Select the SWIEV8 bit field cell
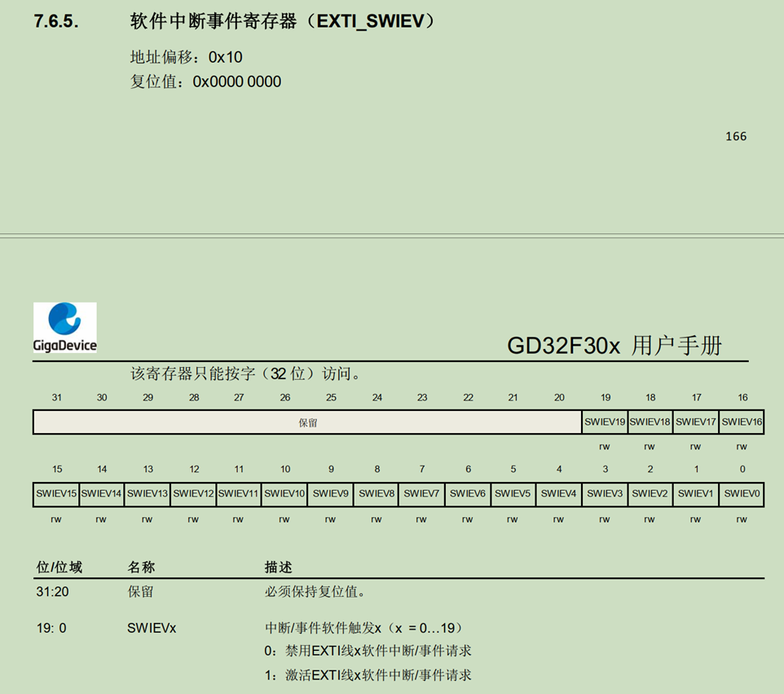The height and width of the screenshot is (694, 784). click(377, 493)
